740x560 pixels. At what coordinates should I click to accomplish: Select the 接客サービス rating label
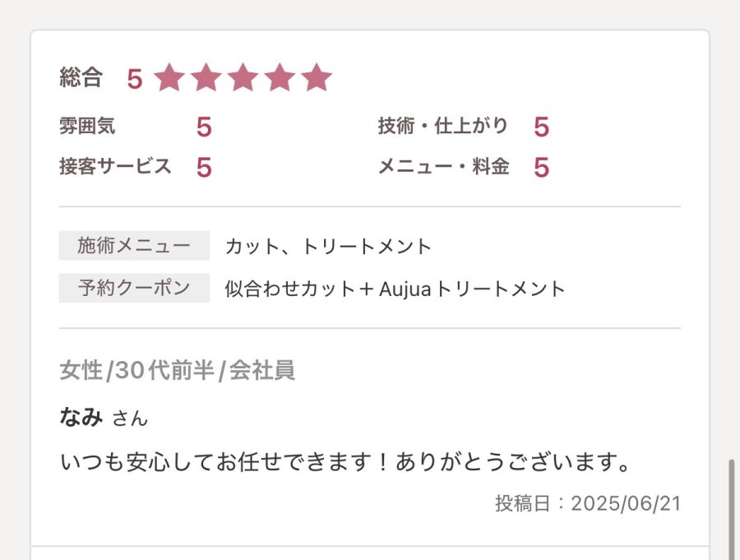[115, 166]
